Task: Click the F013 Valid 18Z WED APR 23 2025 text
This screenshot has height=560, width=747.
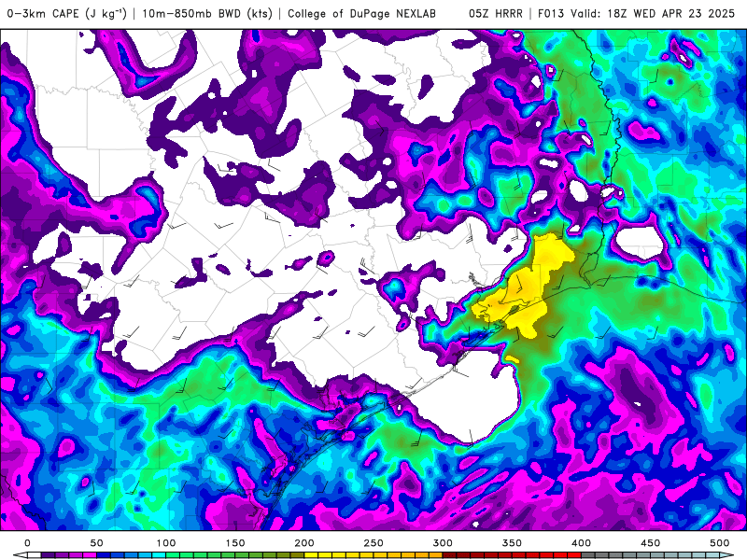Action: click(636, 13)
